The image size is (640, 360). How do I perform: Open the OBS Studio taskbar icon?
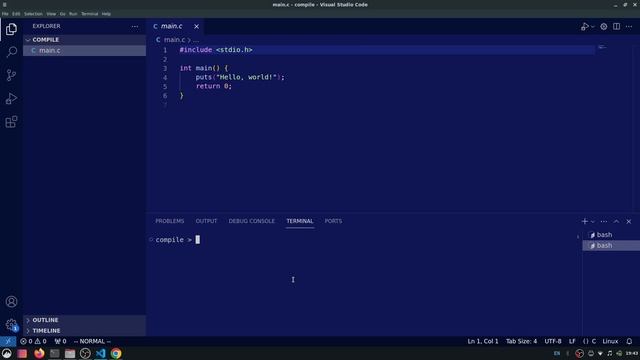click(x=85, y=353)
